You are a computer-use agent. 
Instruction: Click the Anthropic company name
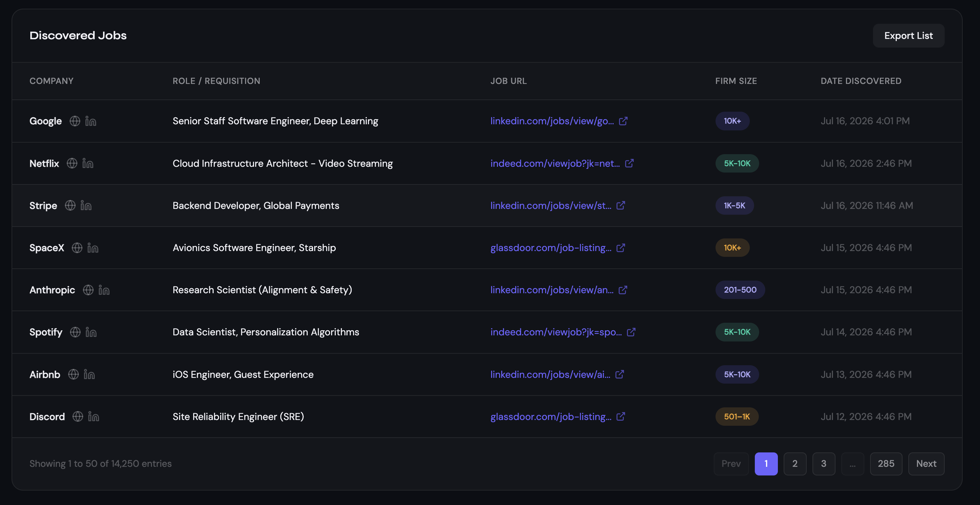click(53, 290)
